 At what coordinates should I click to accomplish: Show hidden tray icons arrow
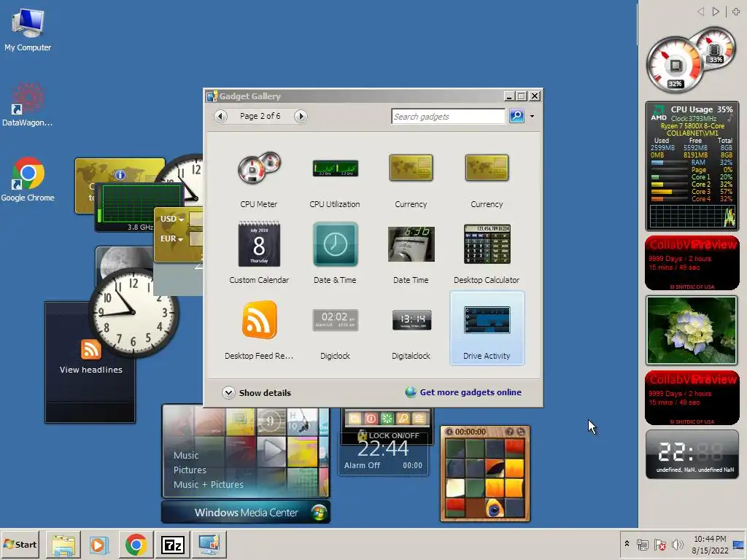coord(627,544)
